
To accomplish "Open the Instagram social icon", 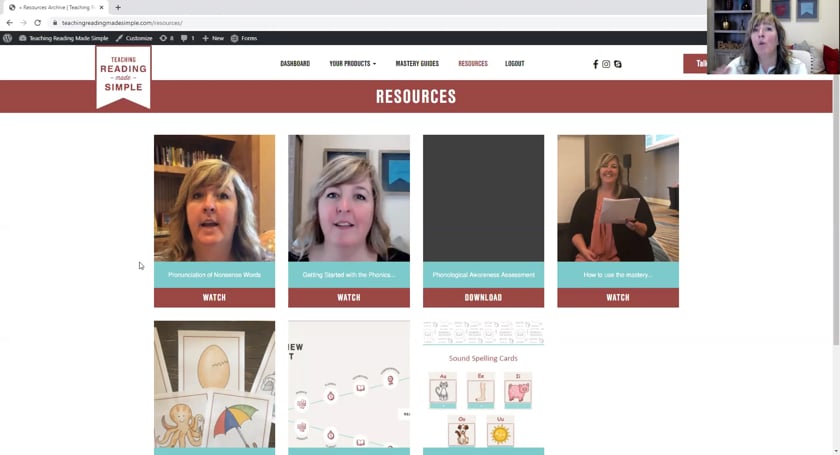I will (x=606, y=64).
